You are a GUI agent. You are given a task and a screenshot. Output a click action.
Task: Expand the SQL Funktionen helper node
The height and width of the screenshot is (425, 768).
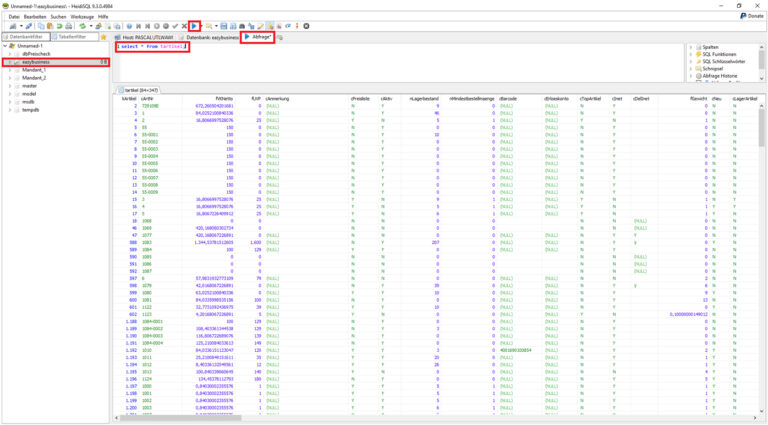(691, 54)
